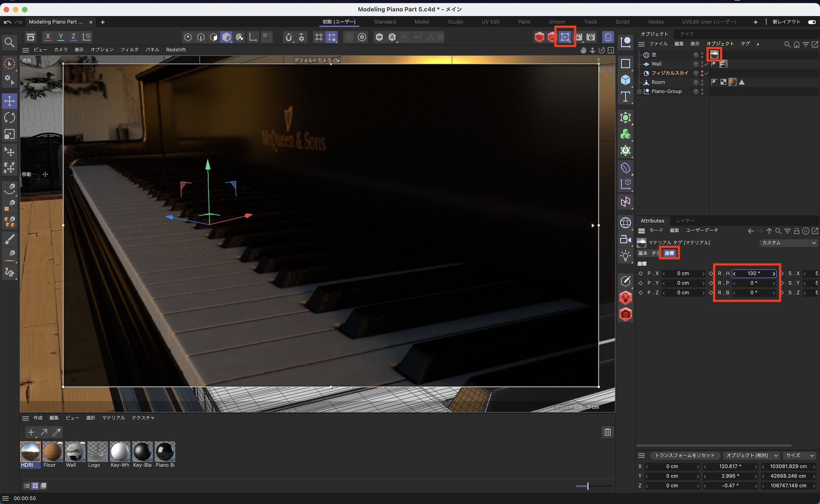820x504 pixels.
Task: Click the Text spline T icon
Action: pyautogui.click(x=625, y=97)
